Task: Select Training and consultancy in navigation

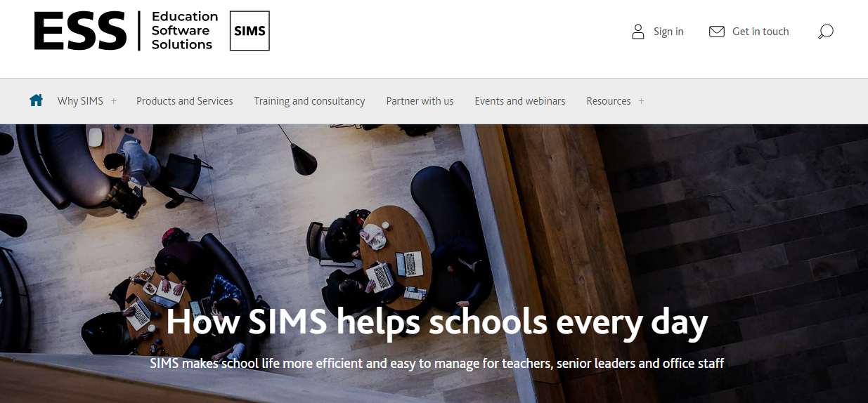Action: pos(309,101)
